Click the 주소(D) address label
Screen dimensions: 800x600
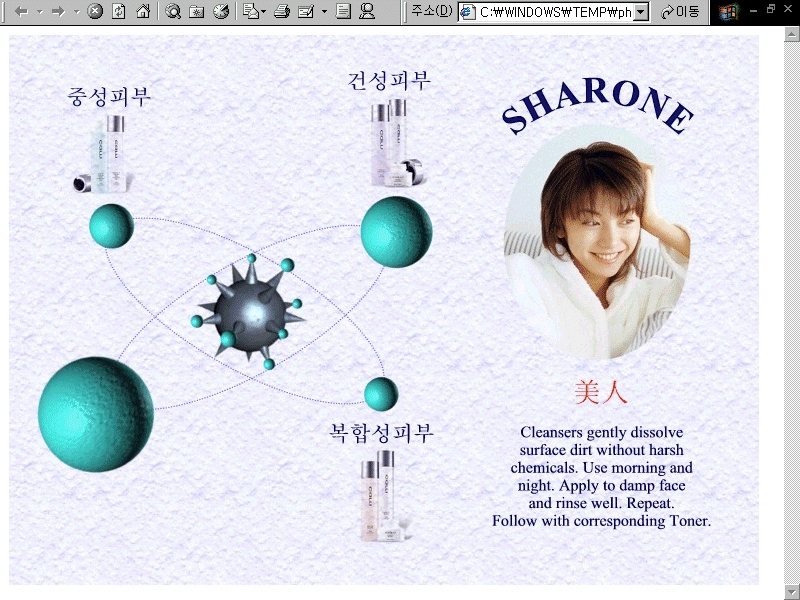pos(432,11)
